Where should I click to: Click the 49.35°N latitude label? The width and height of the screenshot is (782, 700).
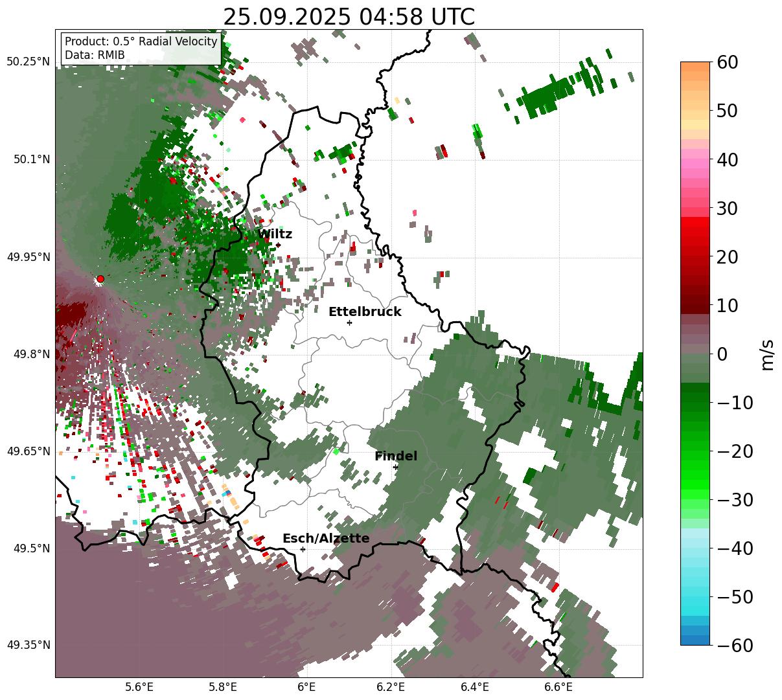pos(29,645)
